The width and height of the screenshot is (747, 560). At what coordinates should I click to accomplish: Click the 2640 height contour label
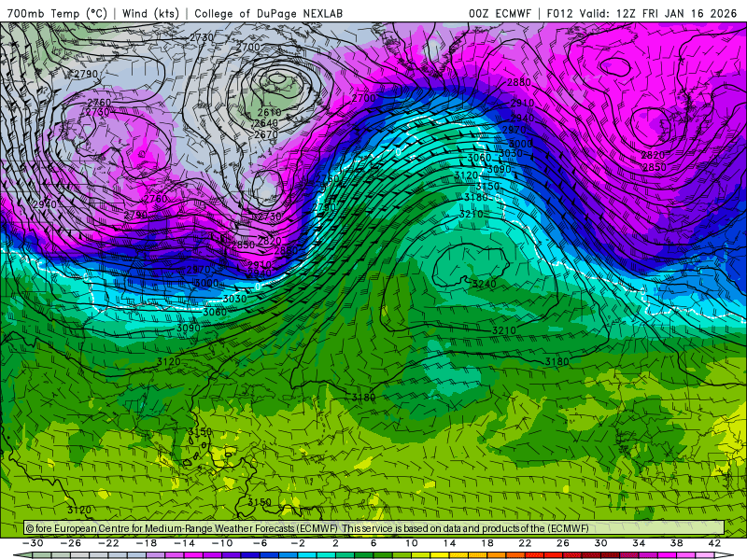click(266, 123)
